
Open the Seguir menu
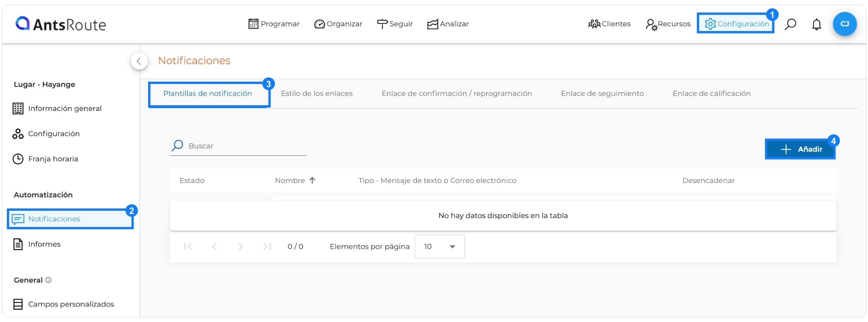click(395, 24)
